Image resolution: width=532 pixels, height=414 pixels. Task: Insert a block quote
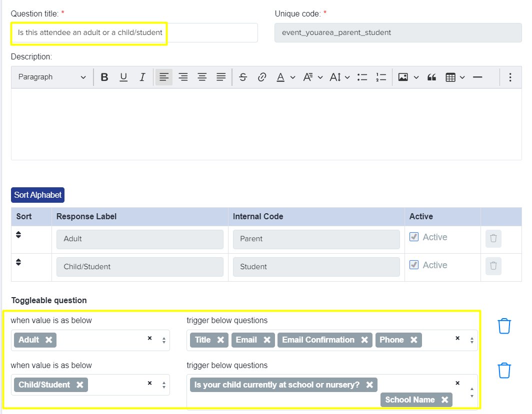(x=431, y=77)
